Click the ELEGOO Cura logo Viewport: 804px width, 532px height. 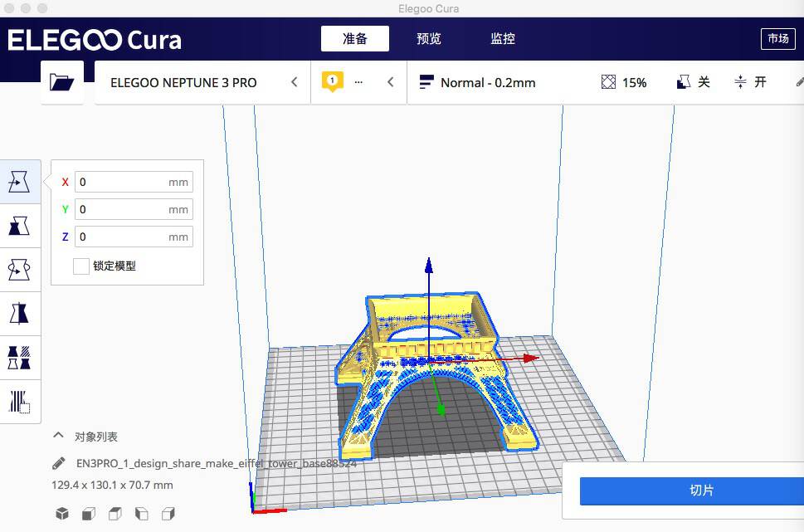tap(95, 40)
